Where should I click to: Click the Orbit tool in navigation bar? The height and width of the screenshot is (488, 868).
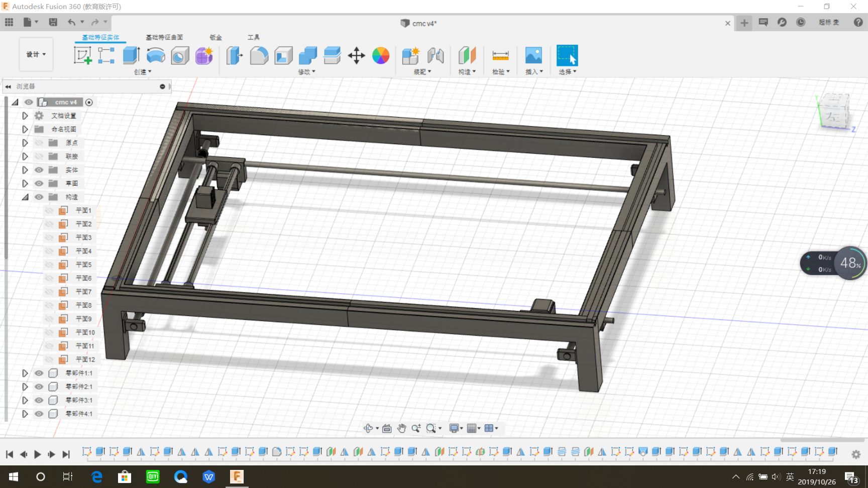pos(368,428)
